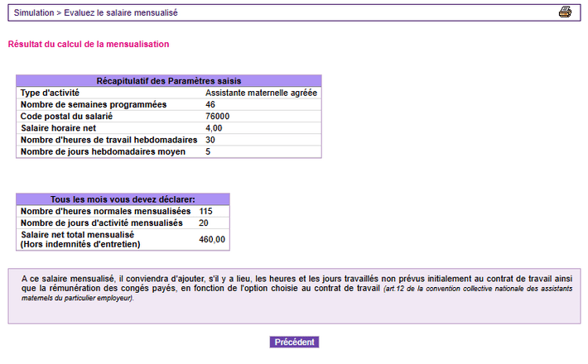
Task: Select the 'Résultat du calcul de la mensualisation' heading
Action: (x=89, y=44)
